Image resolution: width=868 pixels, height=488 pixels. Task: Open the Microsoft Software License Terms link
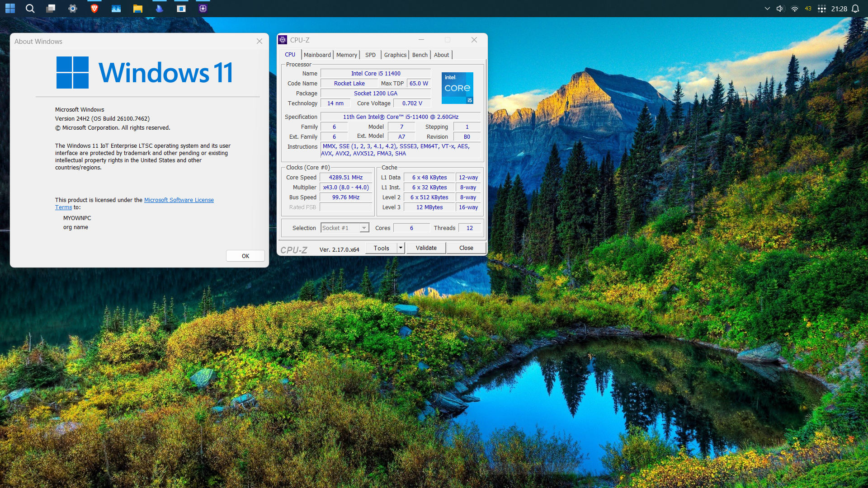tap(179, 200)
